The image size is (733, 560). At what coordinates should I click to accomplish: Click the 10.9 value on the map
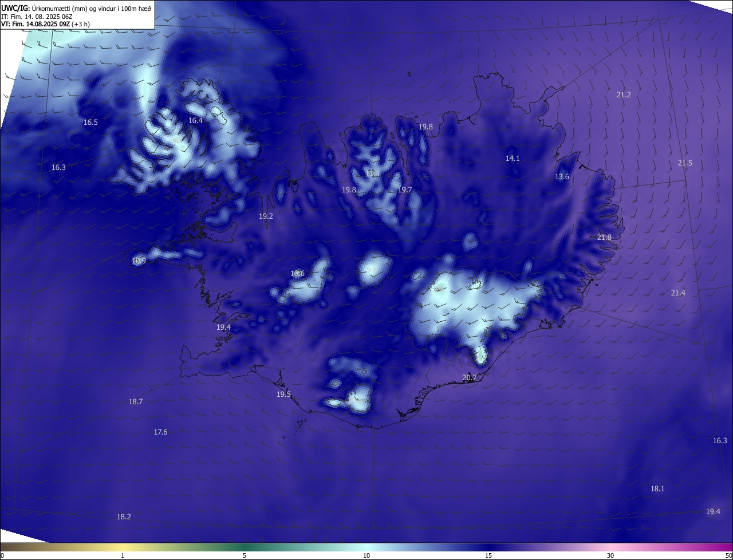click(139, 261)
